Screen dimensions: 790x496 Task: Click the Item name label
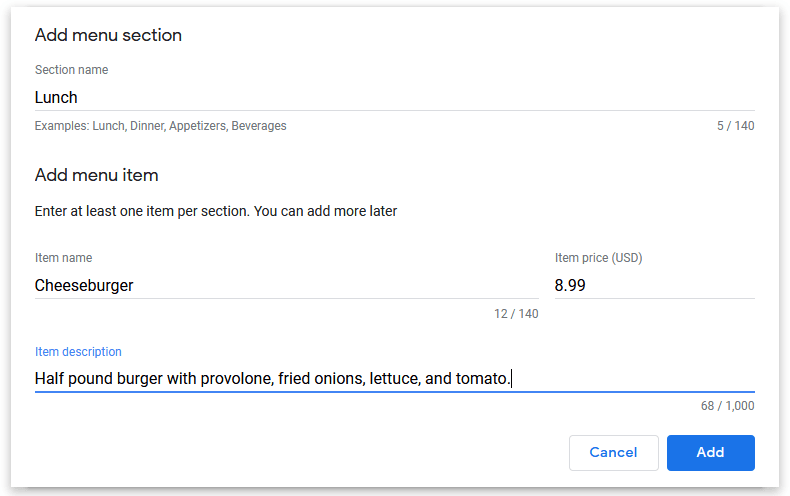point(63,258)
